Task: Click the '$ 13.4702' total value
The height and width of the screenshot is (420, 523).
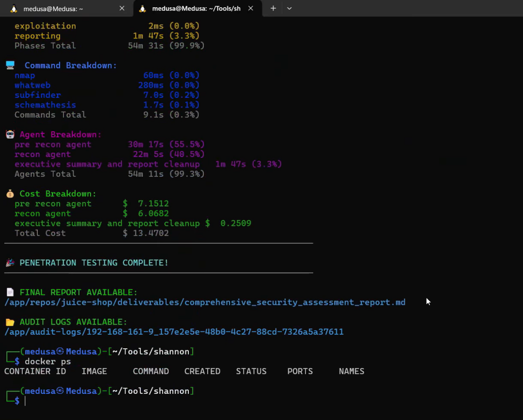Action: click(146, 233)
